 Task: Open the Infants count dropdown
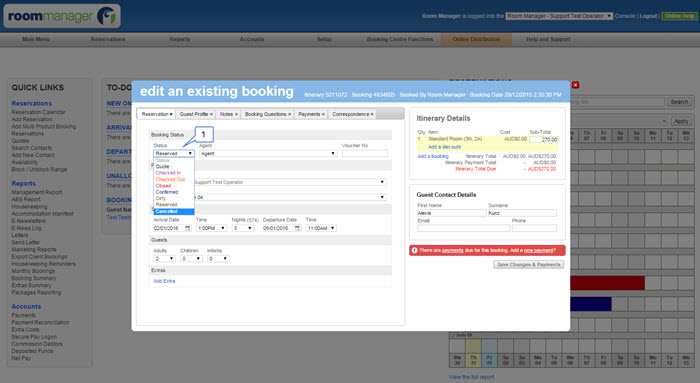pyautogui.click(x=218, y=258)
